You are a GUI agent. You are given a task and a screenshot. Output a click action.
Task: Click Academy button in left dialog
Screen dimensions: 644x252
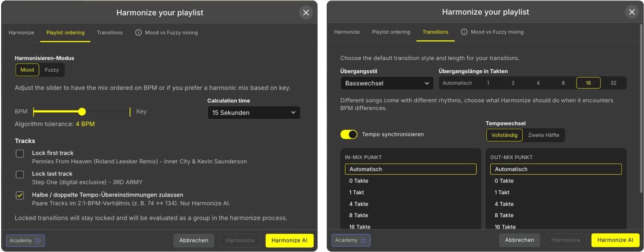click(x=25, y=241)
